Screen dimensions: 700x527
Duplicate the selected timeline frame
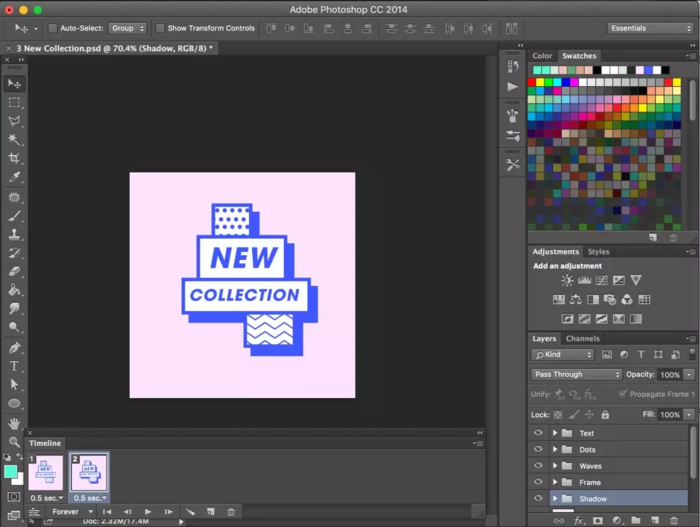pos(211,512)
